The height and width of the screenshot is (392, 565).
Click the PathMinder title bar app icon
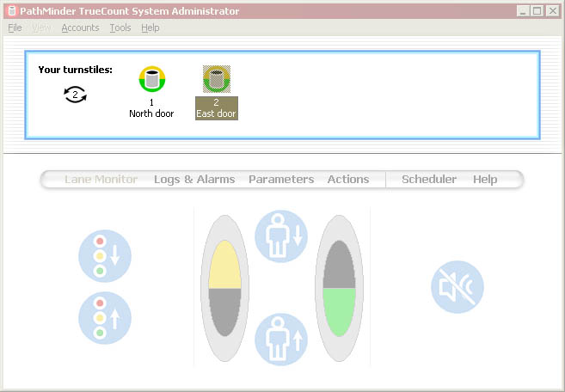point(11,10)
